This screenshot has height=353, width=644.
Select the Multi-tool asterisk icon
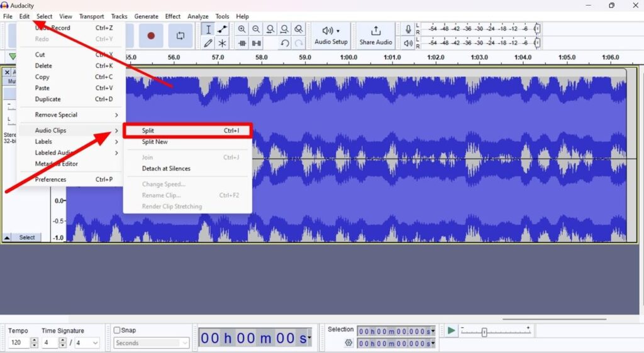pyautogui.click(x=222, y=43)
